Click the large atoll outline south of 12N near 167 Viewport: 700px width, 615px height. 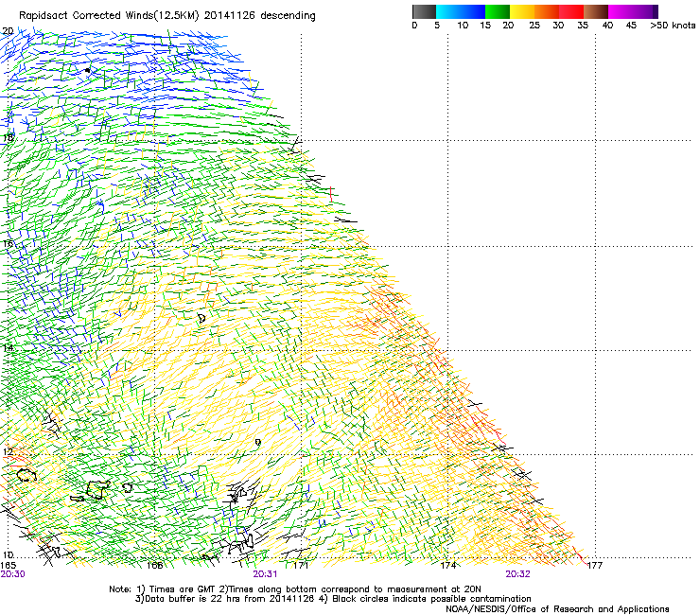(98, 489)
